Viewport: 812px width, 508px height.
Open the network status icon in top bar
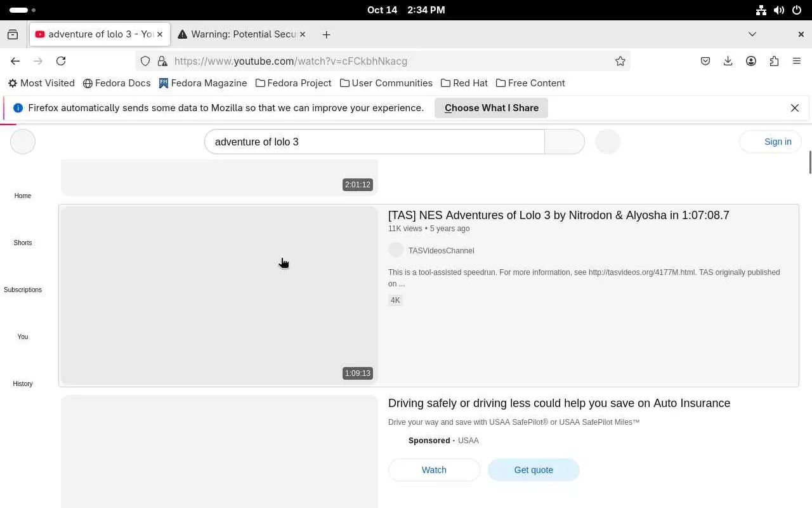click(761, 10)
